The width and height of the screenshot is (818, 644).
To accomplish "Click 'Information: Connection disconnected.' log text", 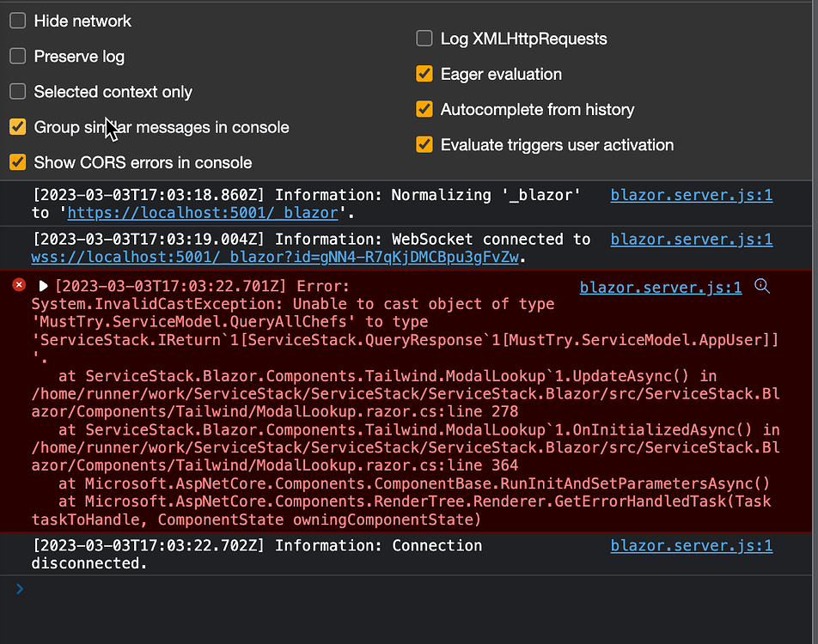I will 257,555.
